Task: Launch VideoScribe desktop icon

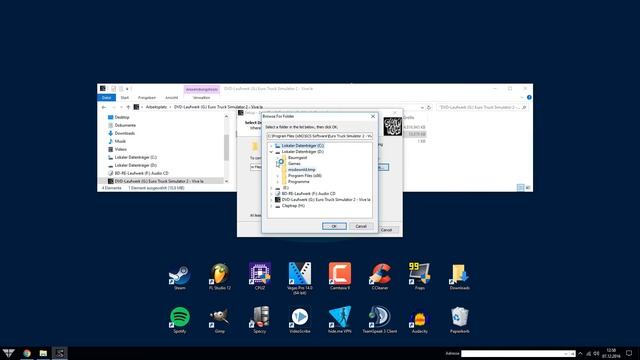Action: (x=300, y=320)
